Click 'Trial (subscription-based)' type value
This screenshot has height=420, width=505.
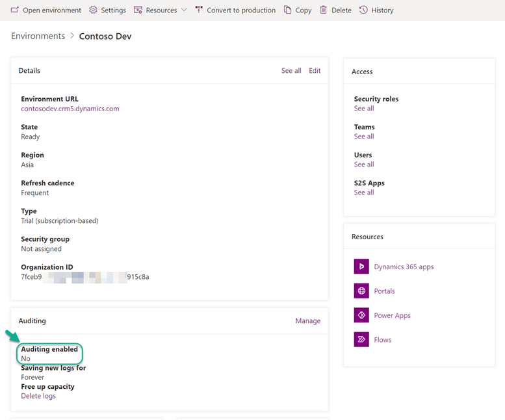[x=60, y=220]
